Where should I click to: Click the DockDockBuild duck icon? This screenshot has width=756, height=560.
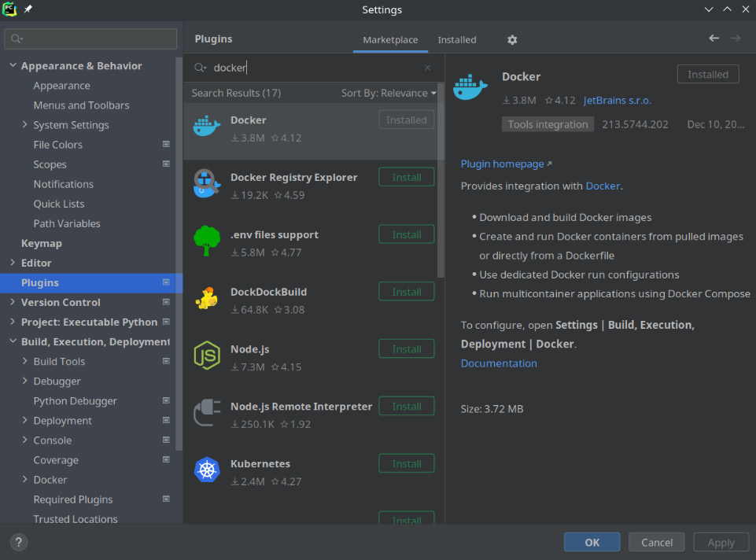point(207,298)
